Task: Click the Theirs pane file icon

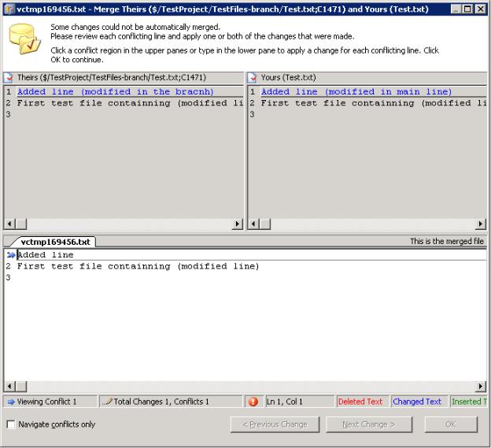Action: pyautogui.click(x=9, y=77)
